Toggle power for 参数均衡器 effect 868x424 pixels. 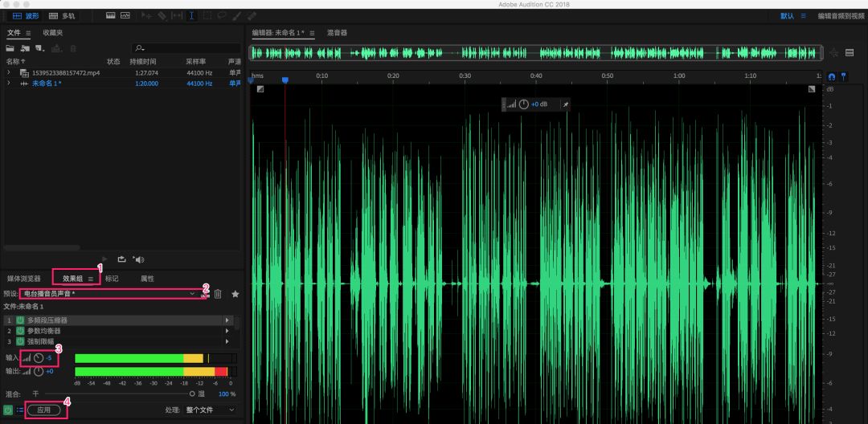tap(20, 331)
